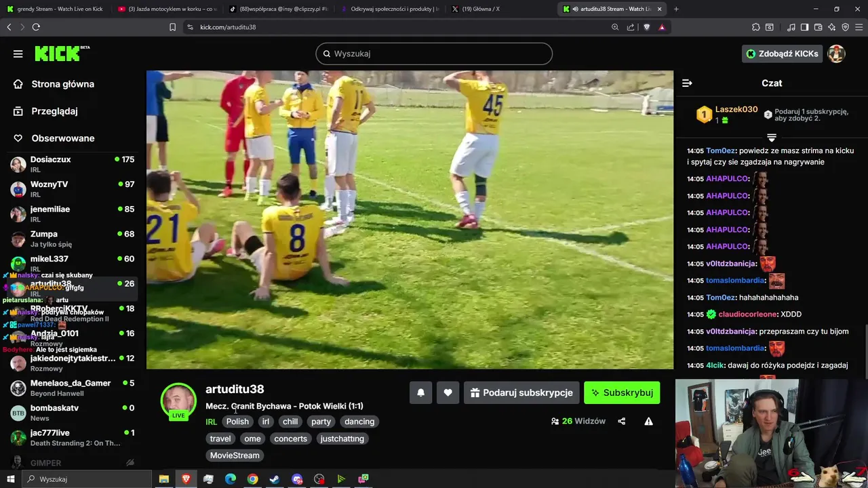Click the KICK logo
The image size is (868, 488).
tap(62, 54)
